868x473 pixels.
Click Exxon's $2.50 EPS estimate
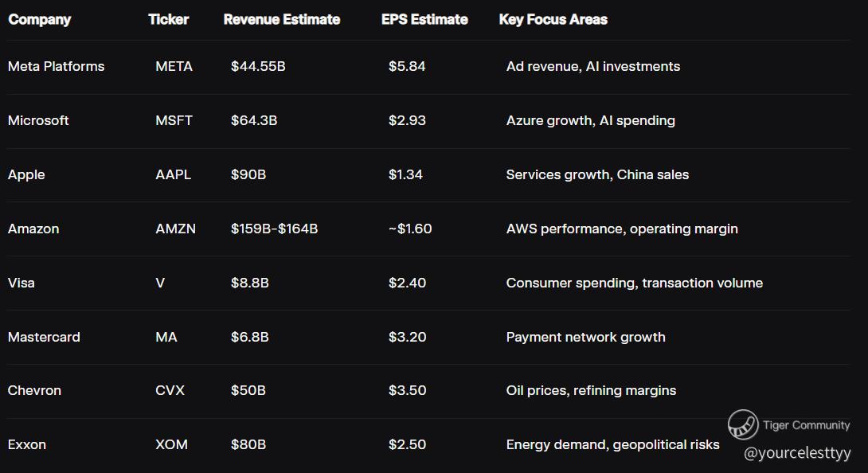[407, 444]
